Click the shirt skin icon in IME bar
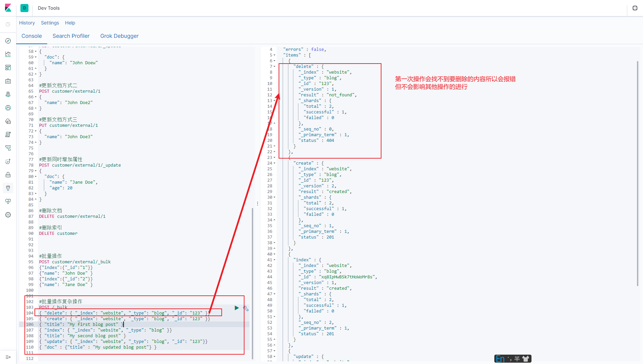The image size is (643, 364). point(526,359)
